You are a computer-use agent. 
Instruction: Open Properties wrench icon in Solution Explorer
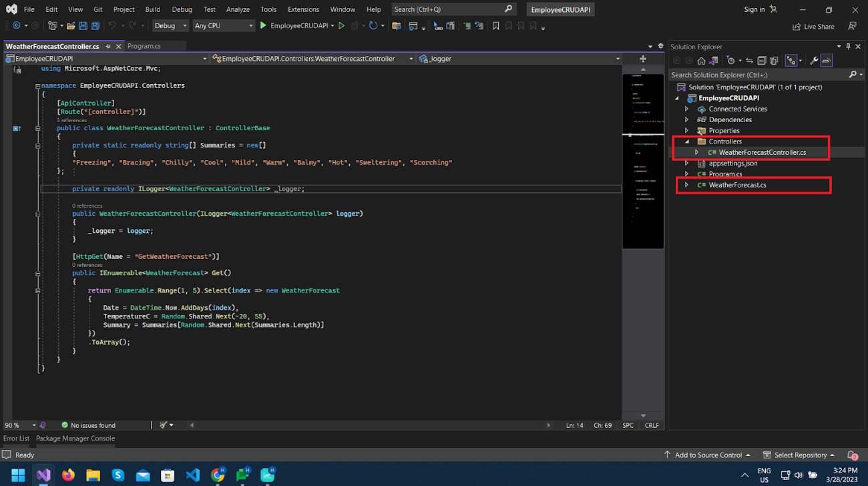(814, 61)
